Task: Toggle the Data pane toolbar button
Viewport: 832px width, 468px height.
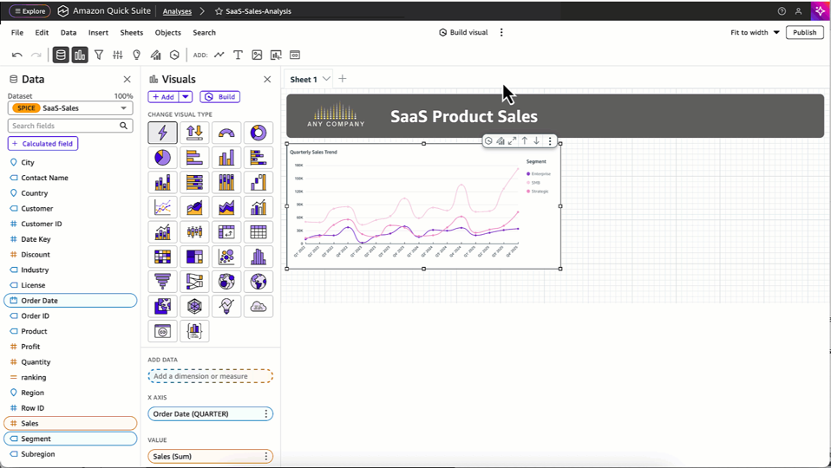Action: tap(61, 55)
